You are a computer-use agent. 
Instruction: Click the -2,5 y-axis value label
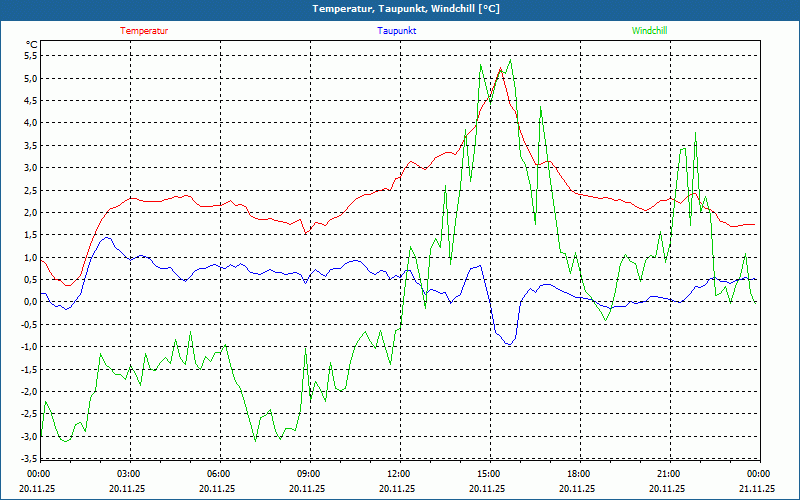point(28,414)
